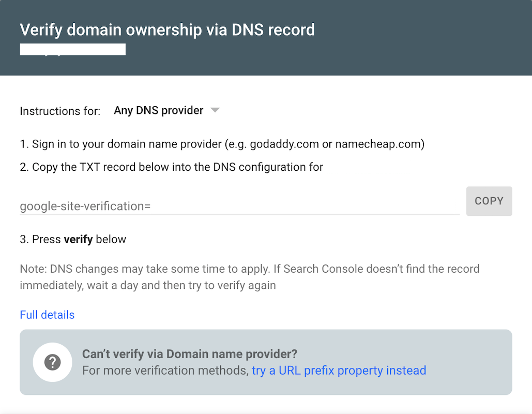The width and height of the screenshot is (532, 414).
Task: Choose a different DNS provider from the dropdown
Action: 158,110
